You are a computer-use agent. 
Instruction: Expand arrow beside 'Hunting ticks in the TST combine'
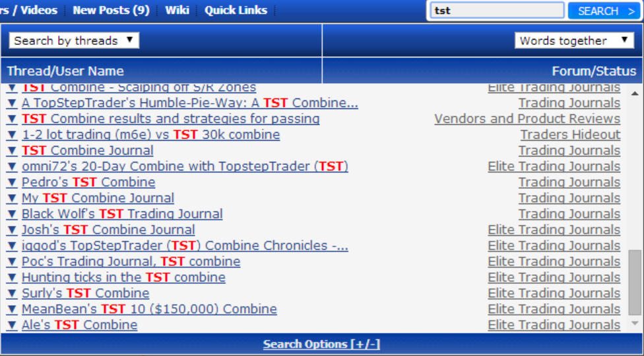(11, 277)
